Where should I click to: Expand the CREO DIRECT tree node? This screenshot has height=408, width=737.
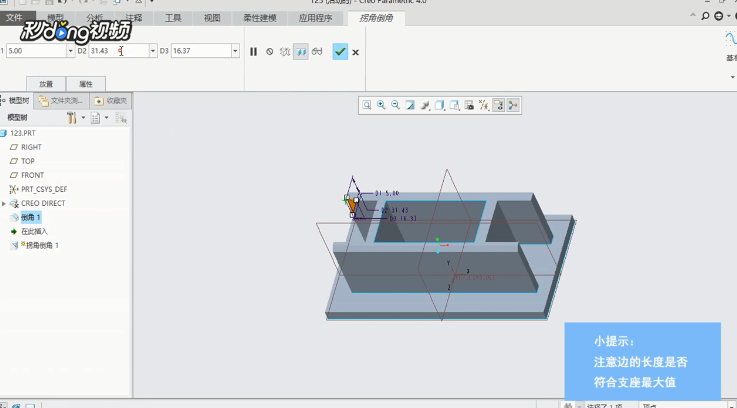(4, 204)
